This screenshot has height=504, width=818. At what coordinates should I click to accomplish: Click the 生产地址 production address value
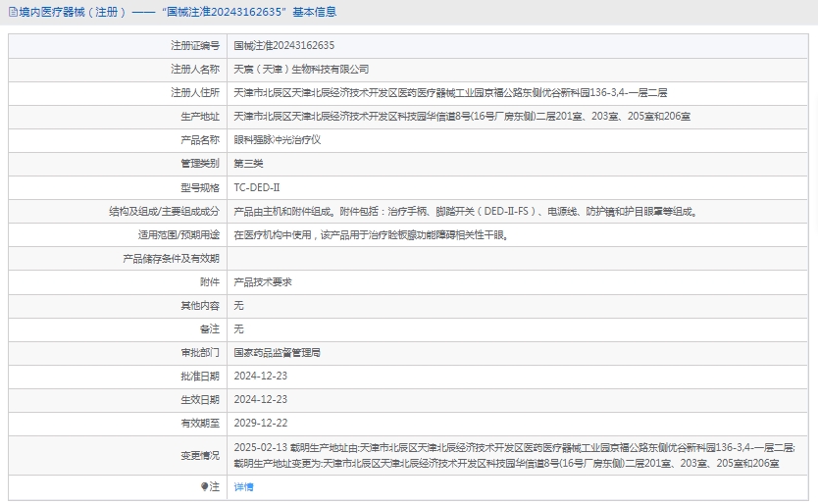coord(462,116)
